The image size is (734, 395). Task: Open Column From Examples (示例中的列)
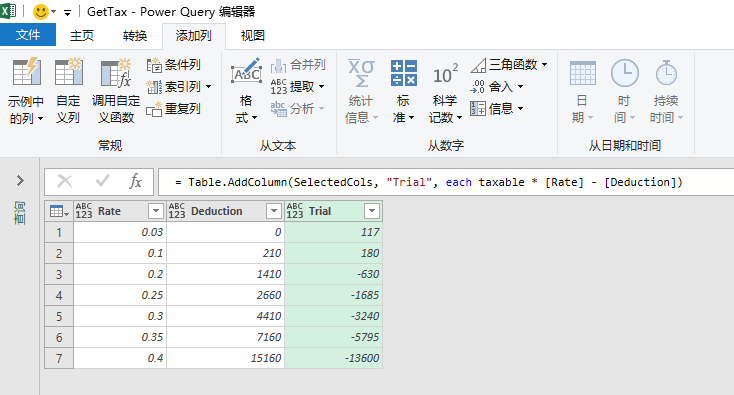pyautogui.click(x=26, y=90)
